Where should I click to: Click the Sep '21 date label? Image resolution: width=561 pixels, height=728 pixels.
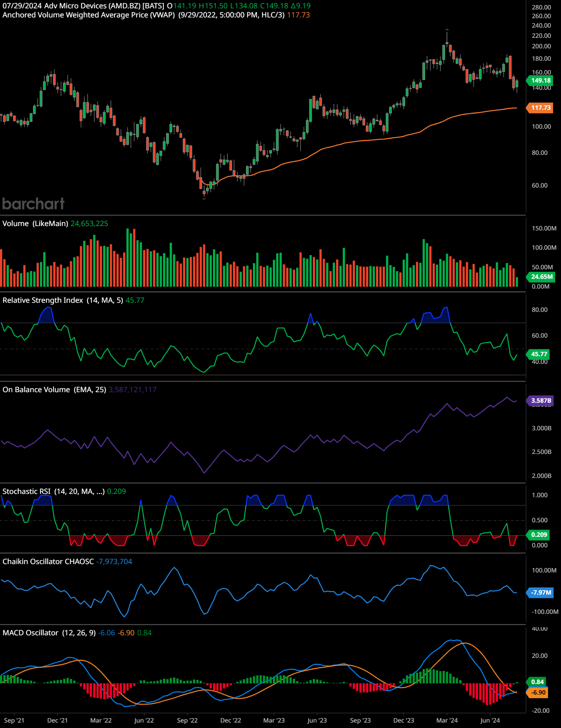pos(14,720)
